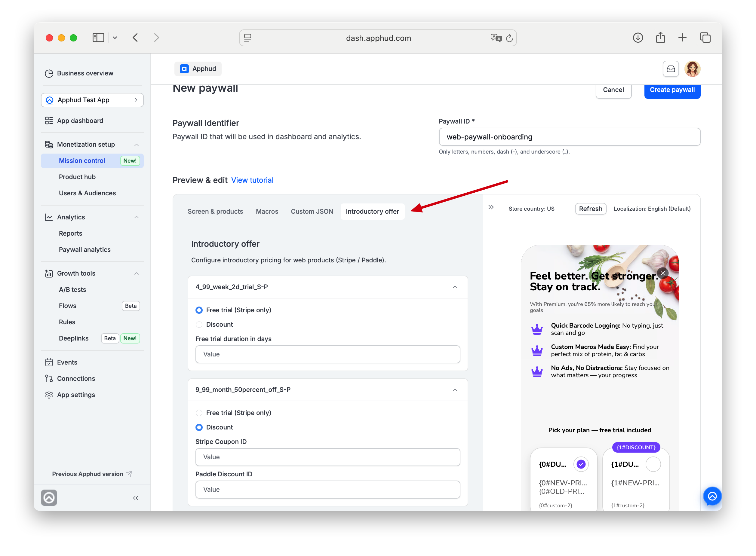Image resolution: width=756 pixels, height=556 pixels.
Task: Click the external link icon beside Previous Apphud version
Action: 128,474
